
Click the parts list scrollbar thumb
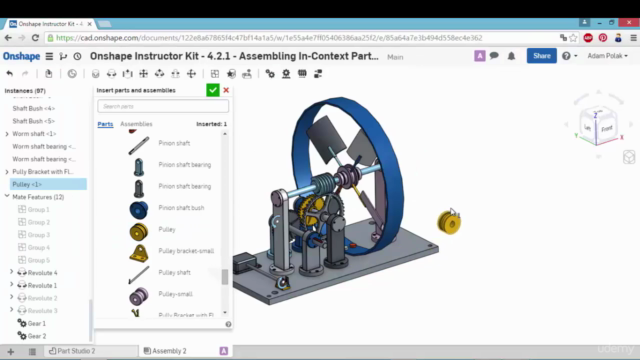click(225, 277)
